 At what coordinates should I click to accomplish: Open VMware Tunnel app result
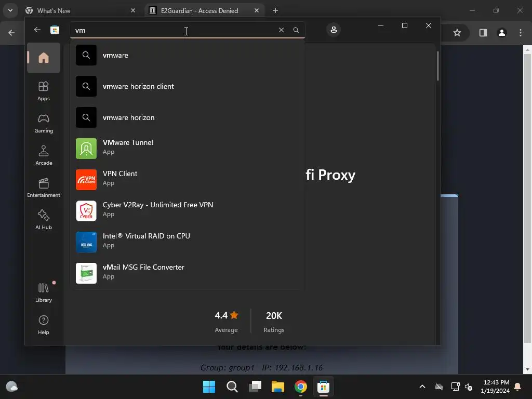[x=187, y=149]
